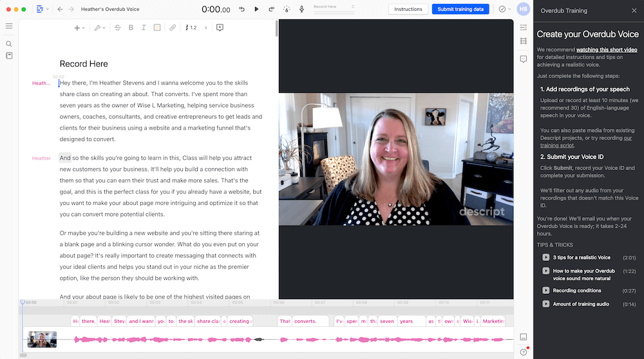Open the comments icon on right rail

point(523,59)
